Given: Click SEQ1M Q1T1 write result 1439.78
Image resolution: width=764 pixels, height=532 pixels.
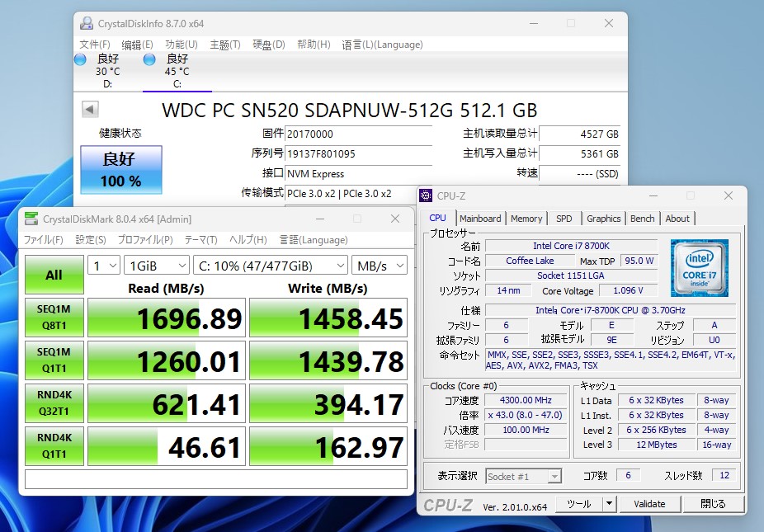Looking at the screenshot, I should (328, 360).
